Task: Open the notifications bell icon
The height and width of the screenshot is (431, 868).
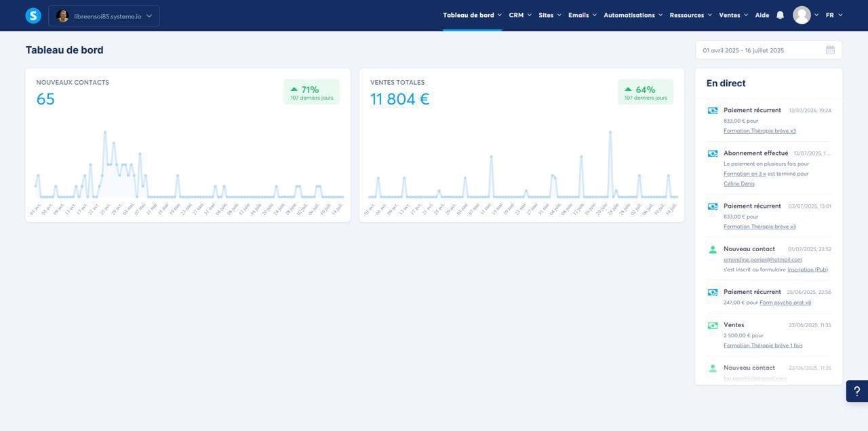Action: (x=780, y=15)
